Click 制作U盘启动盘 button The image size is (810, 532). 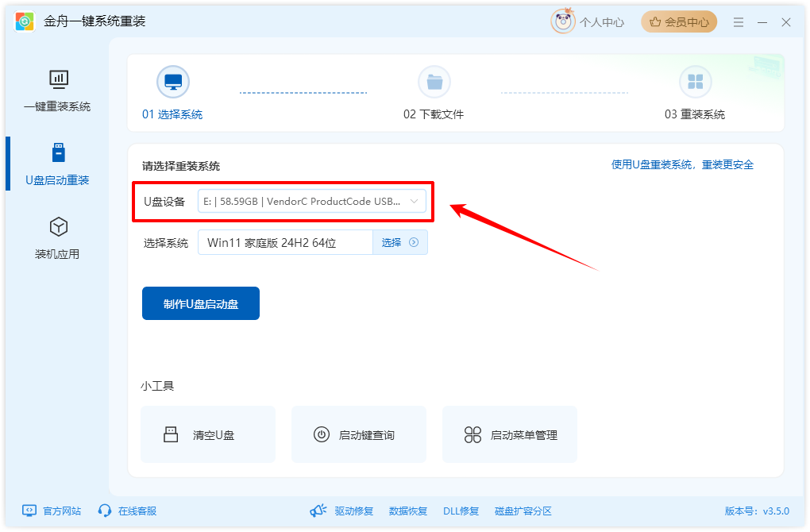(x=201, y=303)
